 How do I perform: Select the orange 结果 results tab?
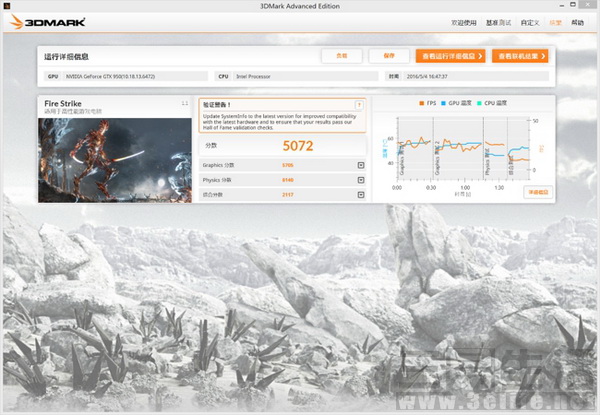coord(555,23)
